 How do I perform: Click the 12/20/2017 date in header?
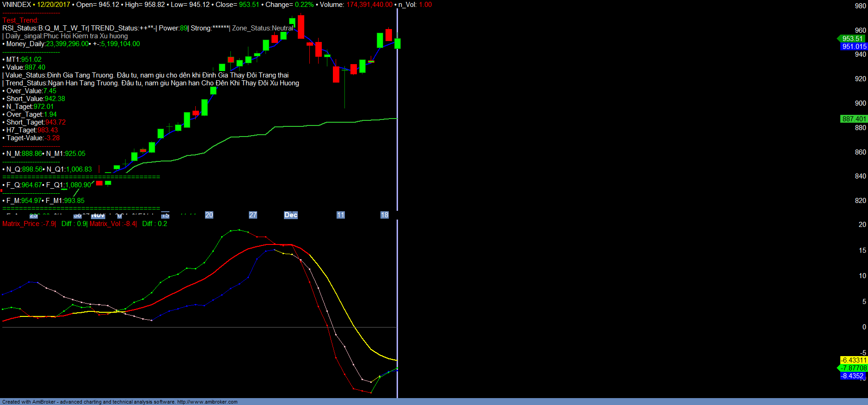click(x=54, y=5)
